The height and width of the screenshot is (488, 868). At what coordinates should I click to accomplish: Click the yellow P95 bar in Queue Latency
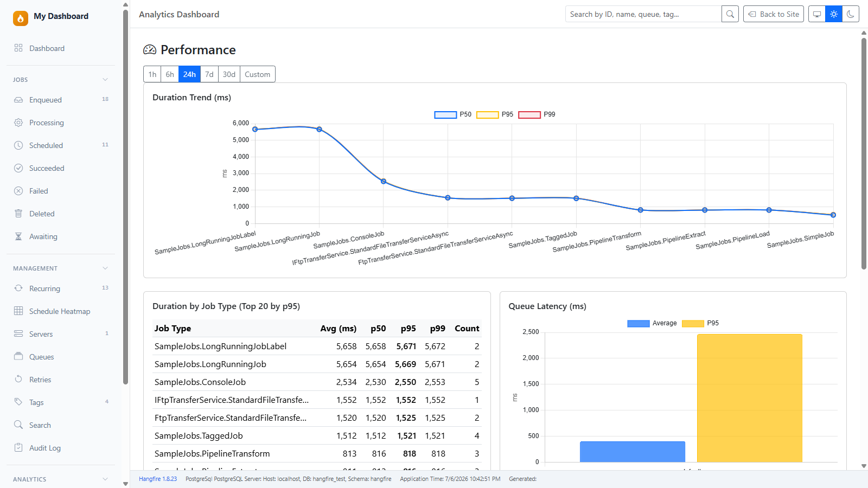click(x=750, y=398)
